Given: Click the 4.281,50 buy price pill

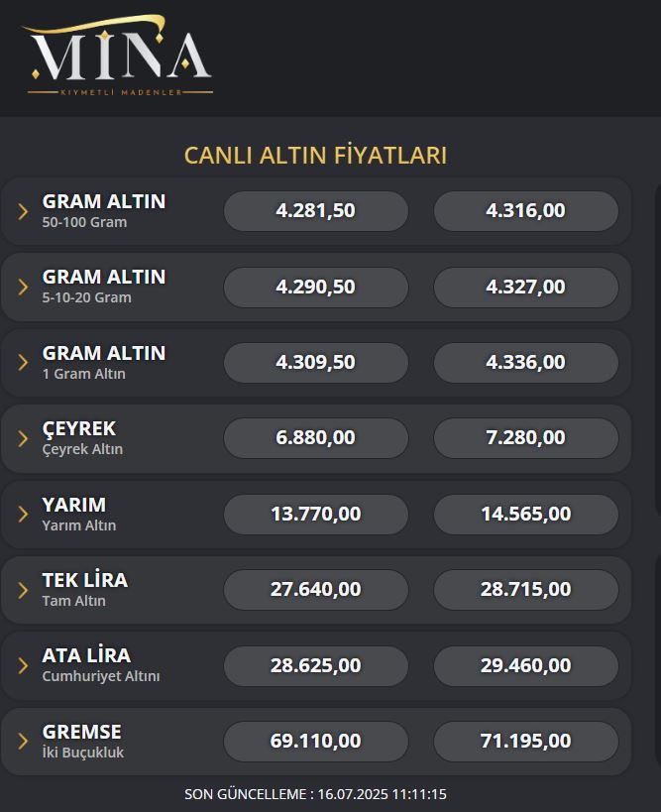Looking at the screenshot, I should click(x=315, y=210).
